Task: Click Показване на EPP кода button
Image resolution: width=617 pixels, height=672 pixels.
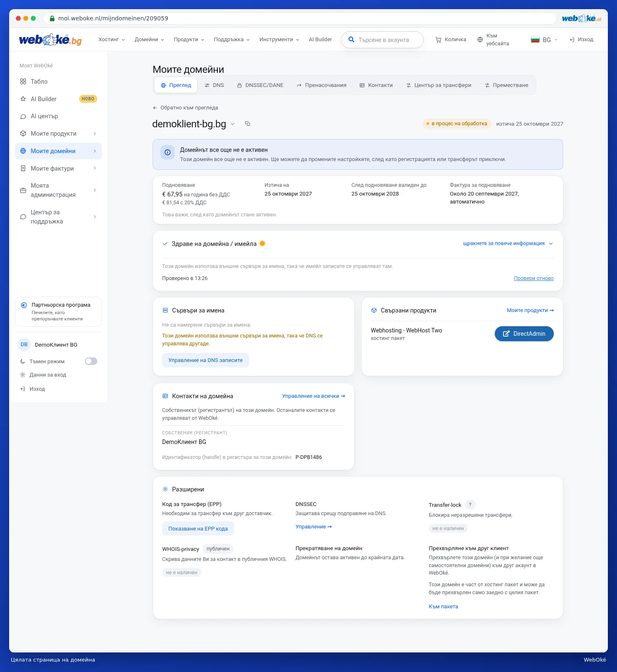Action: 198,529
